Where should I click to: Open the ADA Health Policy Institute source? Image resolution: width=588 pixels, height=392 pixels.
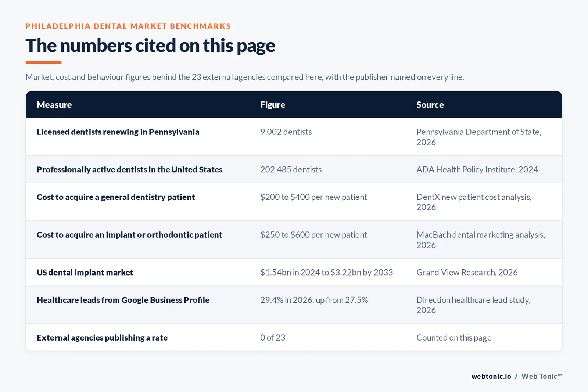(477, 169)
